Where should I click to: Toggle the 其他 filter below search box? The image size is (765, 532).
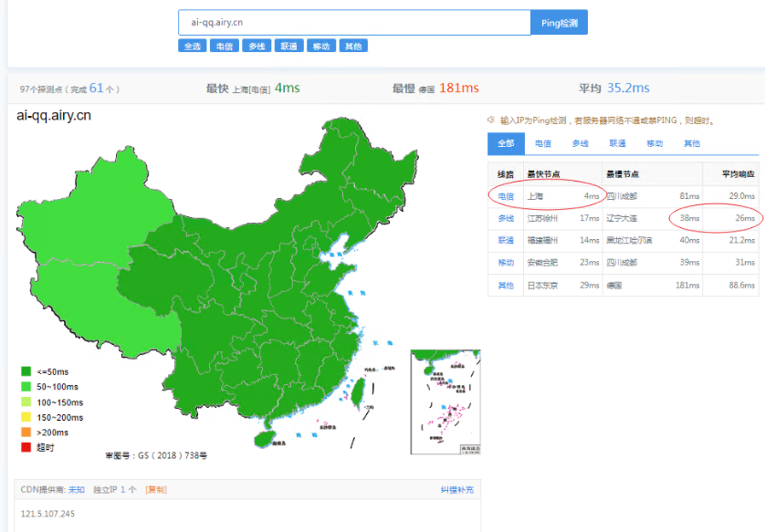click(x=353, y=46)
